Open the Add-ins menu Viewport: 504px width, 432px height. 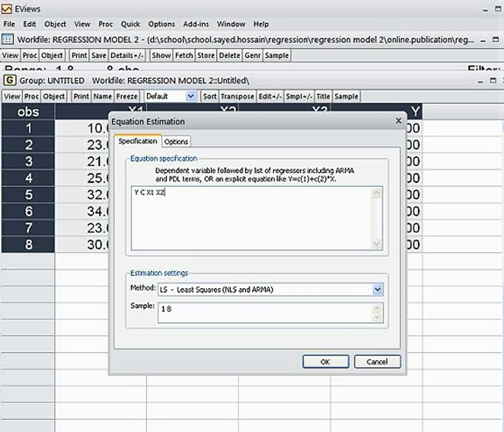point(196,24)
